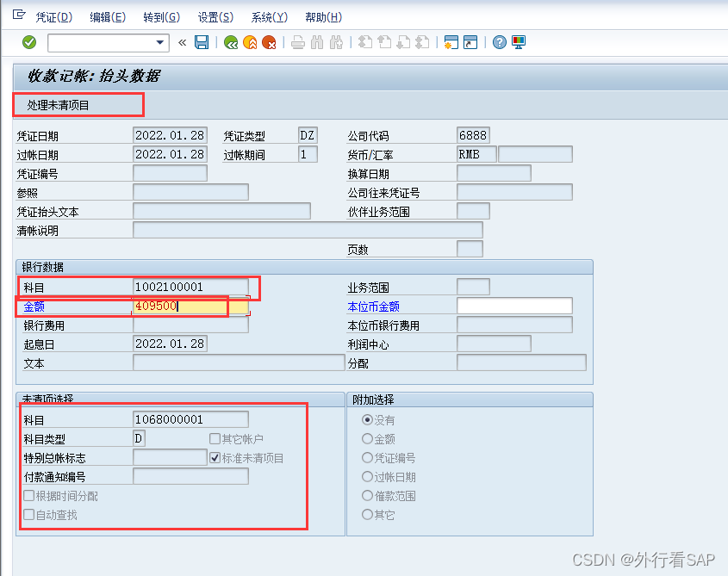Viewport: 728px width, 576px height.
Task: Click the green Back icon
Action: click(231, 42)
